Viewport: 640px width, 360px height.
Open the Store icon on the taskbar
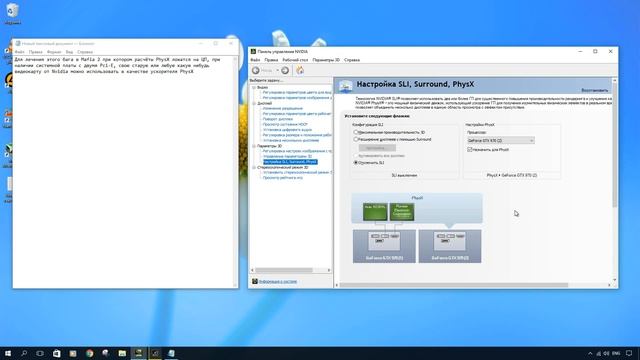[x=57, y=353]
